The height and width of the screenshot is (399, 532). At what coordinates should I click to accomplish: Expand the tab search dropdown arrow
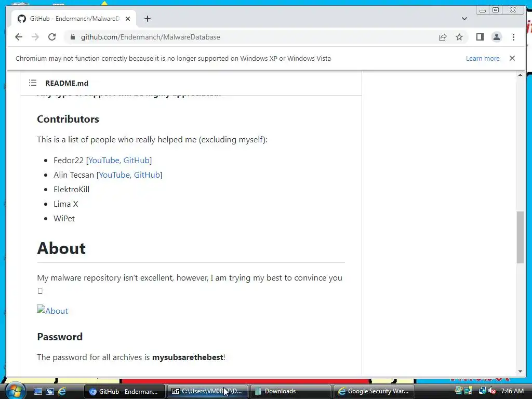[464, 19]
